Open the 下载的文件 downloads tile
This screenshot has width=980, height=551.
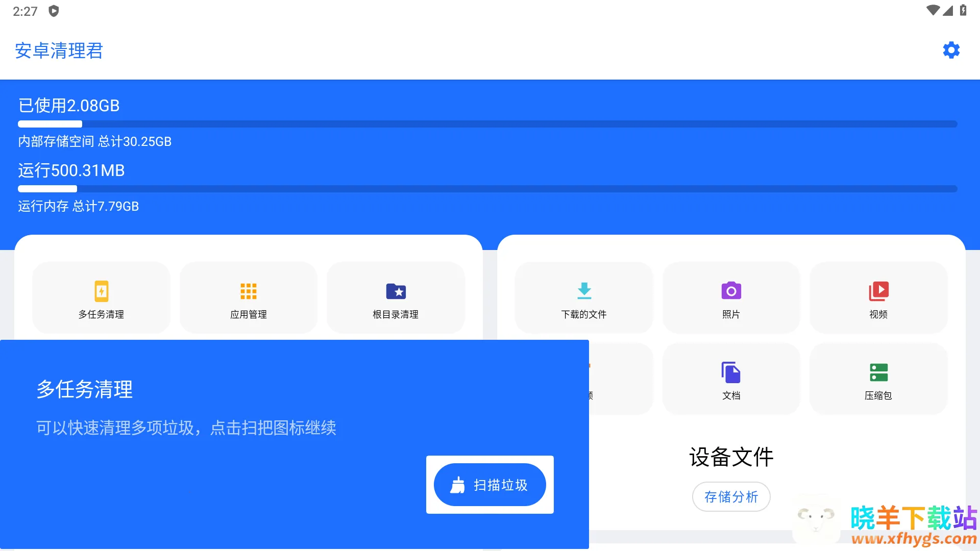click(x=584, y=298)
